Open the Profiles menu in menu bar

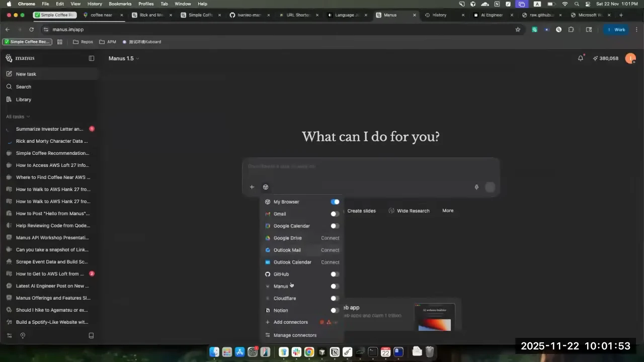[x=146, y=4]
